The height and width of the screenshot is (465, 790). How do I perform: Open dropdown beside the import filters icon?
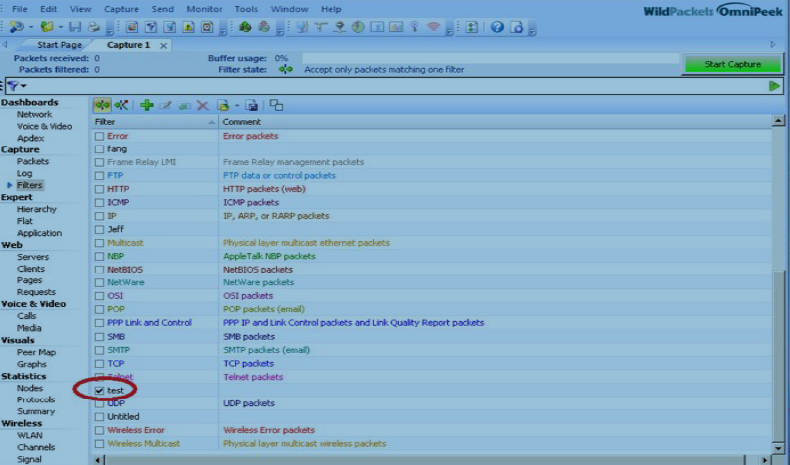[x=237, y=106]
